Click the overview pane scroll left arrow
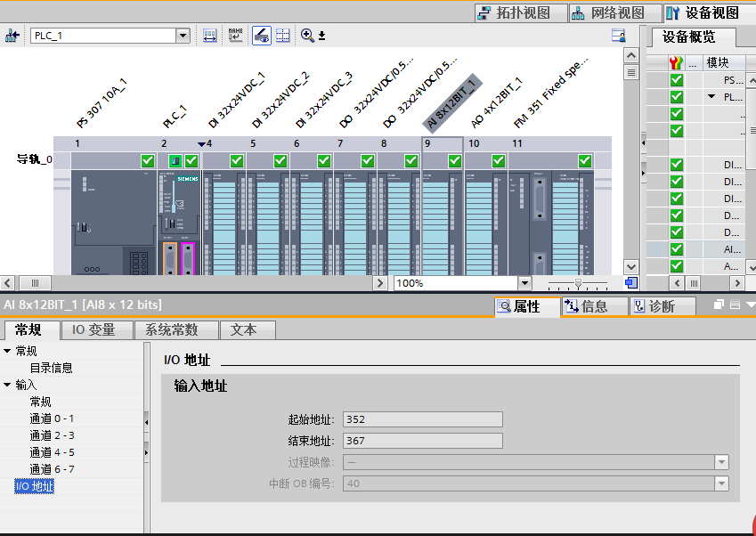Image resolution: width=756 pixels, height=536 pixels. tap(677, 283)
